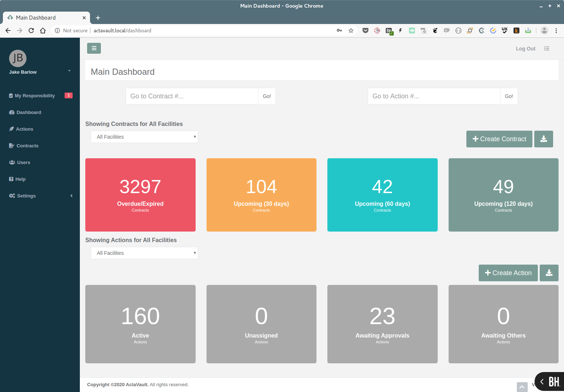The image size is (564, 392).
Task: Click the Chrome profile avatar icon
Action: pyautogui.click(x=544, y=30)
